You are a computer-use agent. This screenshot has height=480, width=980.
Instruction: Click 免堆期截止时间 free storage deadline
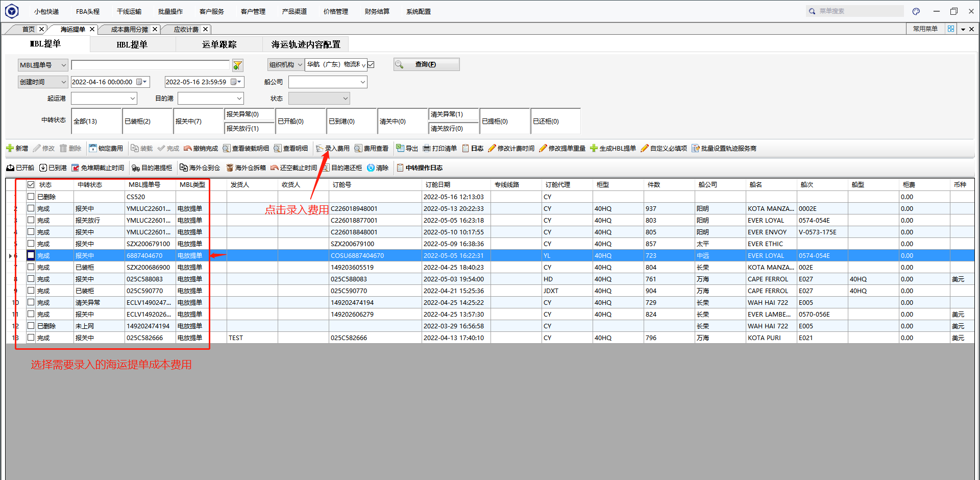(x=97, y=167)
